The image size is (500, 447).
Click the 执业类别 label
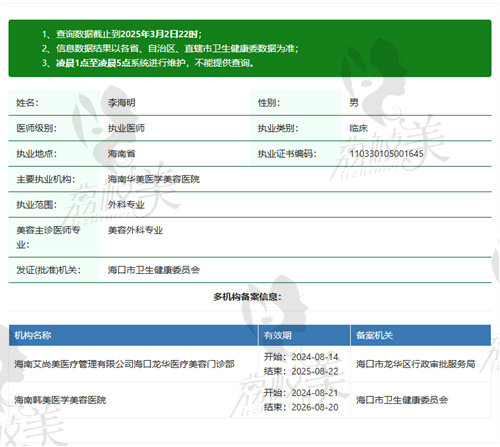(278, 128)
